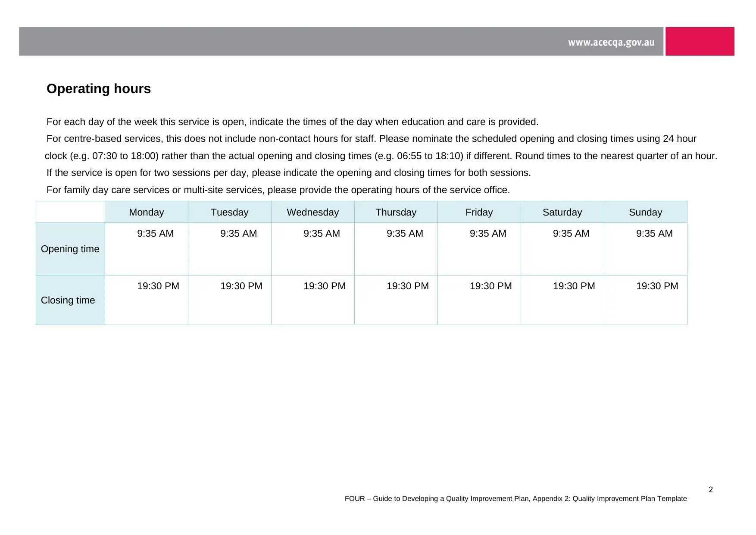Image resolution: width=756 pixels, height=535 pixels.
Task: Click Monday's 9:35 AM opening time cell
Action: [147, 249]
